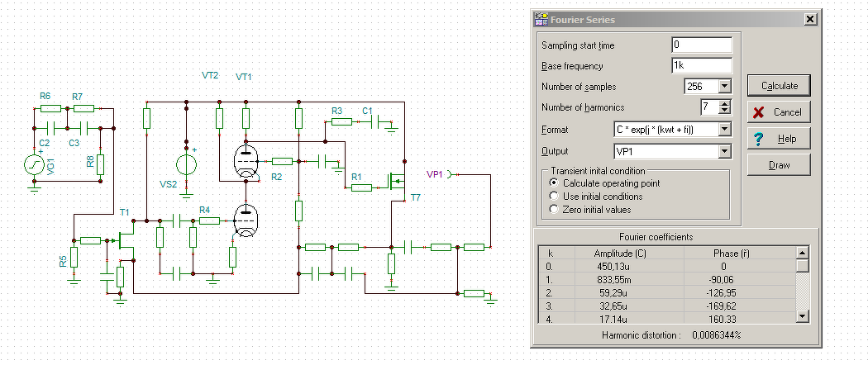Select capacitor C1 in the schematic
Viewport: 868px width, 365px height.
coord(376,121)
